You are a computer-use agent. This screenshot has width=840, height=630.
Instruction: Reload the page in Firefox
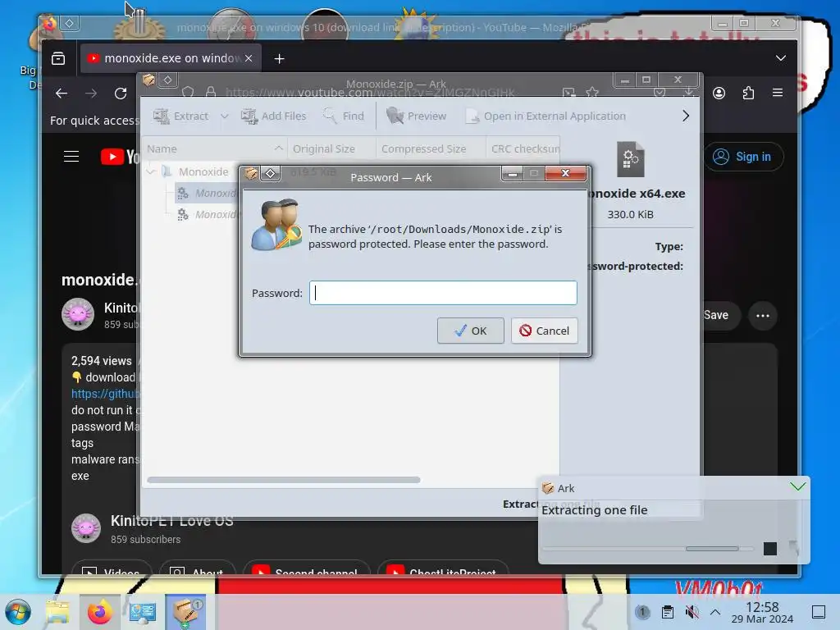tap(121, 94)
